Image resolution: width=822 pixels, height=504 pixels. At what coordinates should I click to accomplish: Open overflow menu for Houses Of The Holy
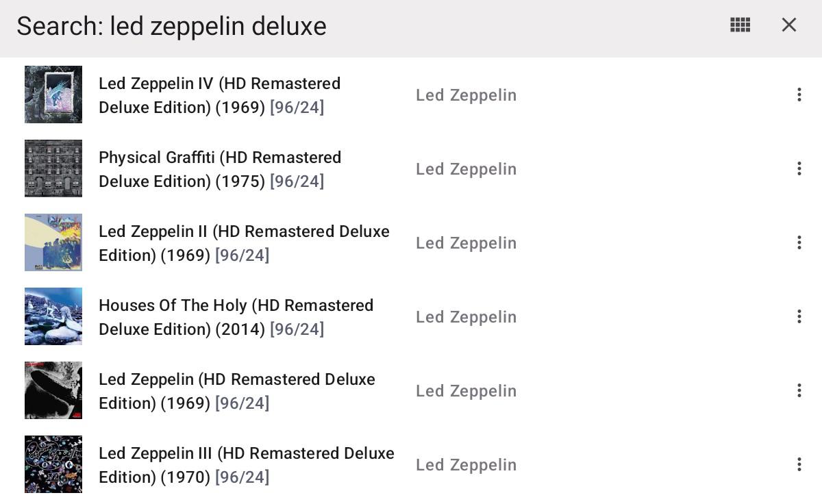click(799, 317)
